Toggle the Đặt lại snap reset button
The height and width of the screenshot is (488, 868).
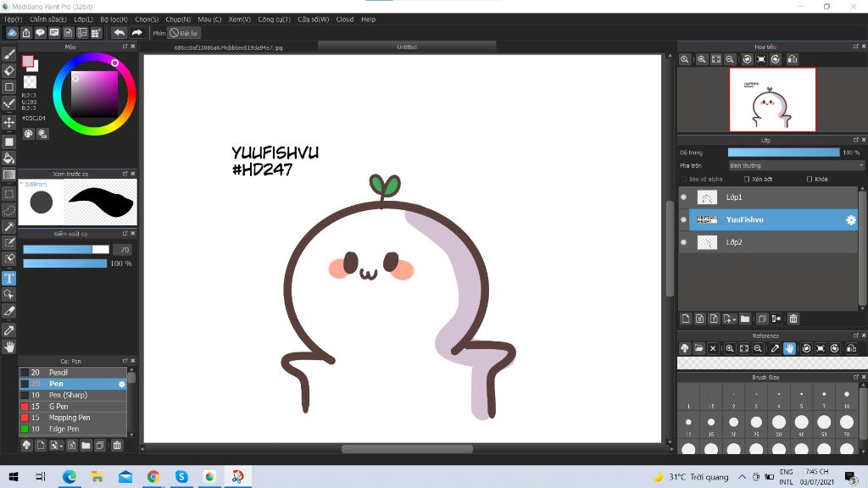[184, 33]
